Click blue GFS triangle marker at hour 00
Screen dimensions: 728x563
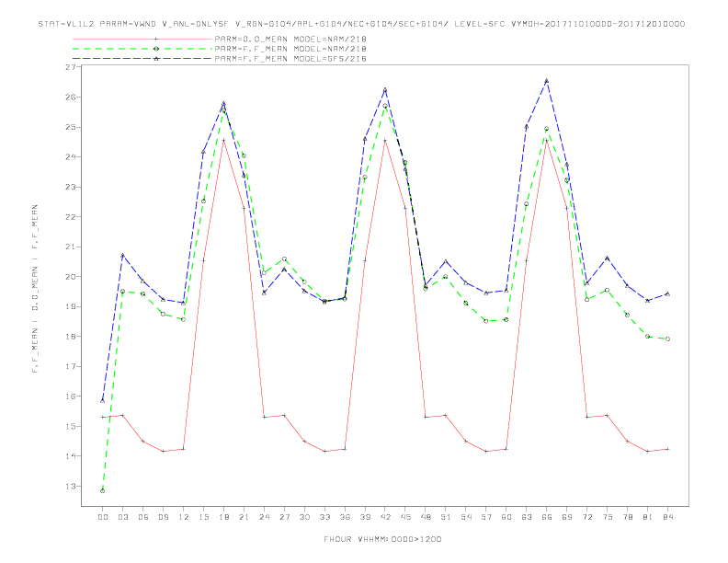[x=103, y=400]
